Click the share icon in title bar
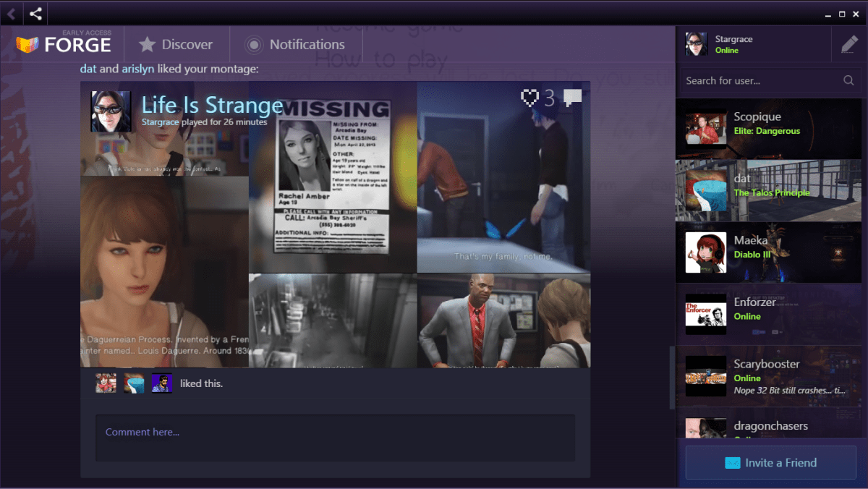Image resolution: width=868 pixels, height=489 pixels. point(35,13)
